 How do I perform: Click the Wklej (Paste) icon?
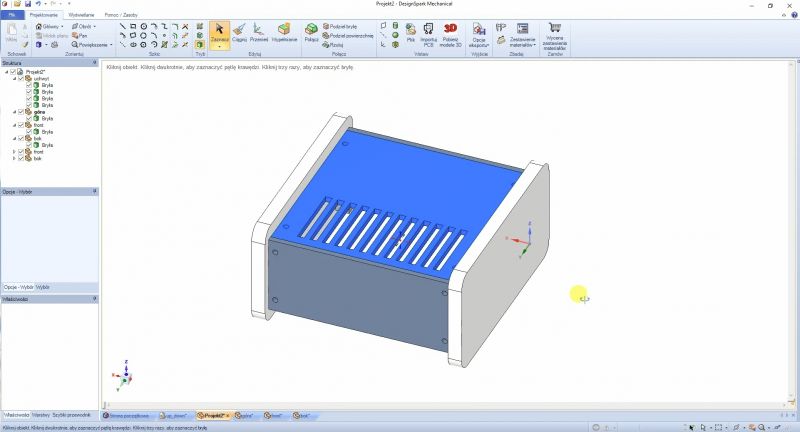(x=11, y=32)
